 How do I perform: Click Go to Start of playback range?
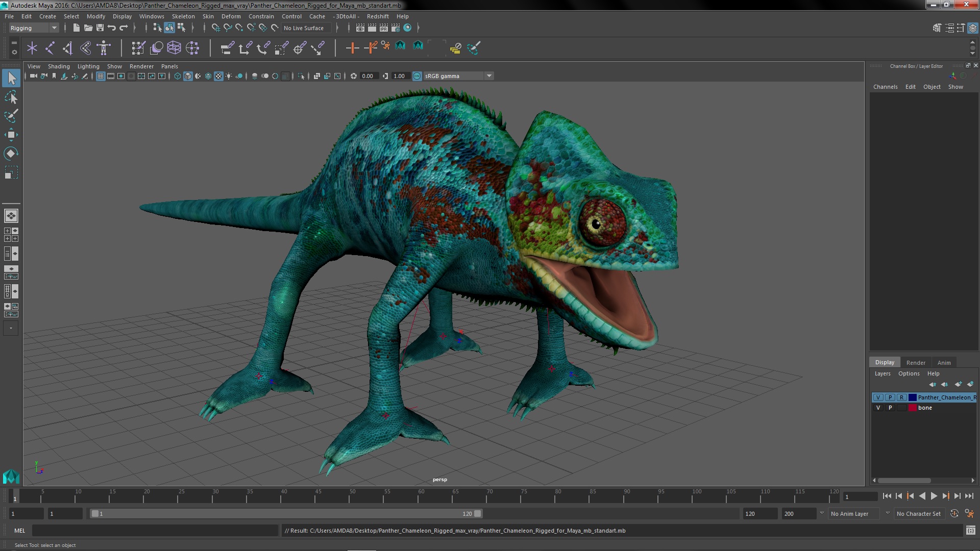pyautogui.click(x=887, y=496)
